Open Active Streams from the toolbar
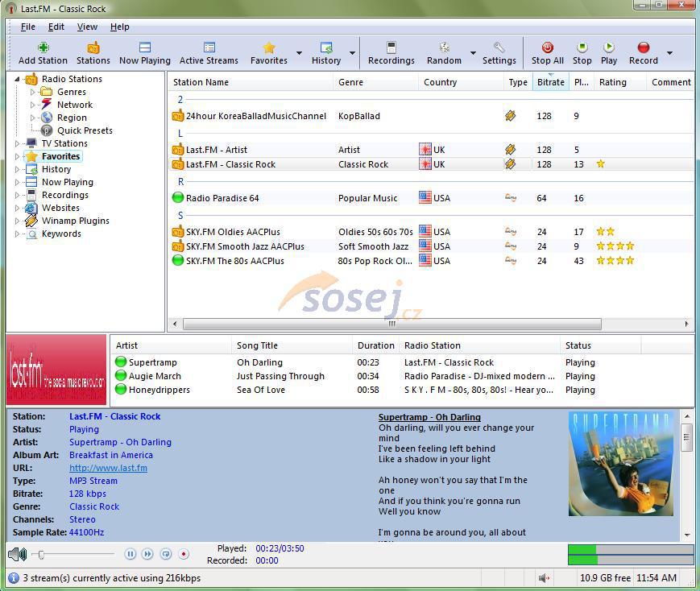Image resolution: width=700 pixels, height=591 pixels. (209, 54)
